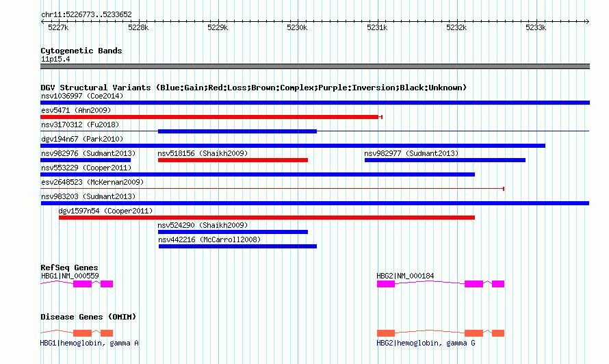Click the HBG1 OMIM first orange exon
This screenshot has width=609, height=364.
[82, 333]
